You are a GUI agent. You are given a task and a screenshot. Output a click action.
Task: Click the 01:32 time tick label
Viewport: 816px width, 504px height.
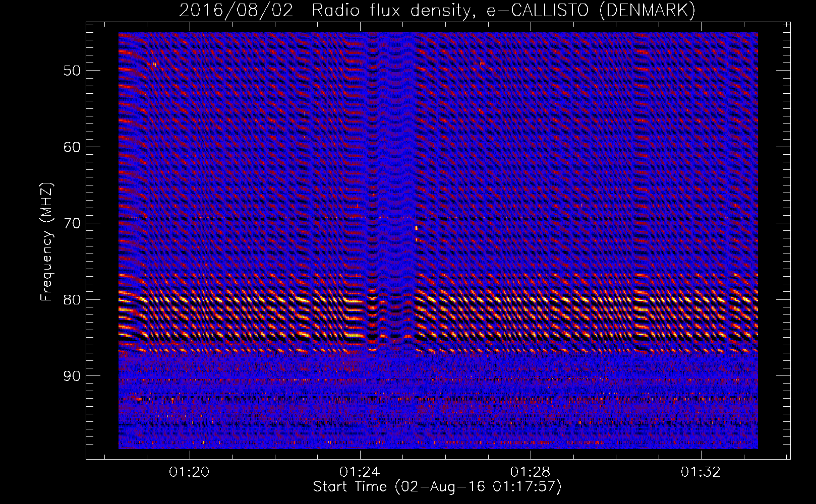click(701, 472)
